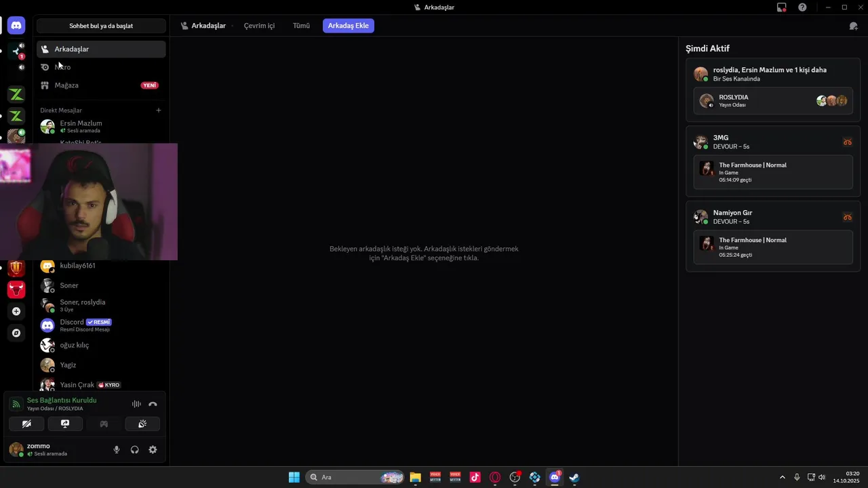Open the Discover servers compass icon
The height and width of the screenshot is (488, 868).
(x=16, y=333)
